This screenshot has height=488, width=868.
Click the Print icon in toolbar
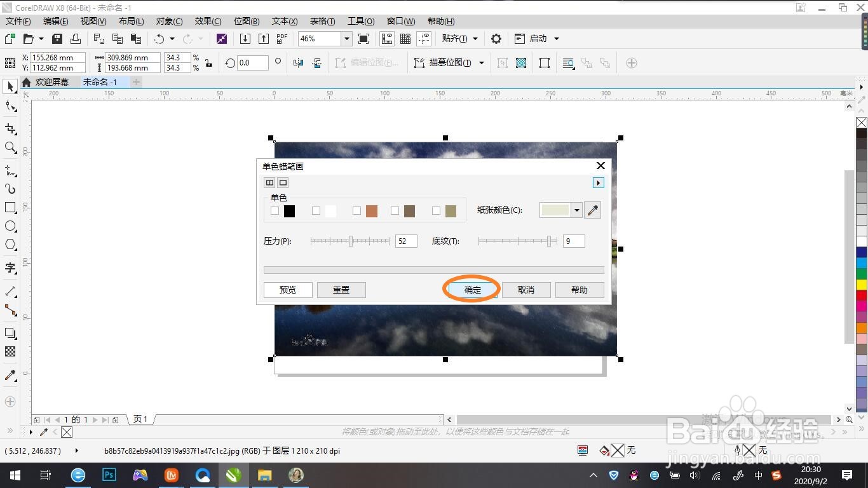(x=76, y=39)
